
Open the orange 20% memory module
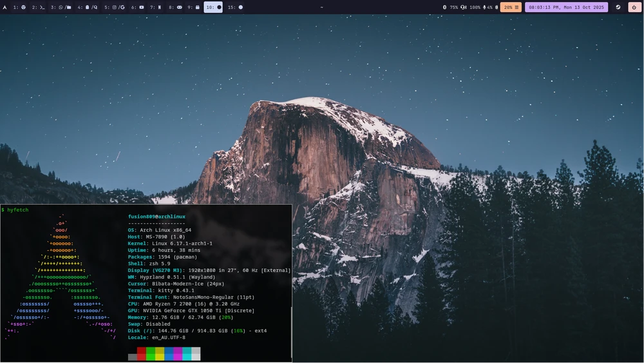[511, 7]
